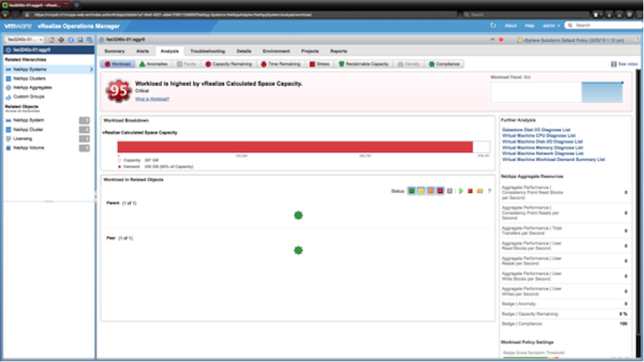Click the About link in header
Viewport: 644px width, 362px height.
tap(510, 26)
